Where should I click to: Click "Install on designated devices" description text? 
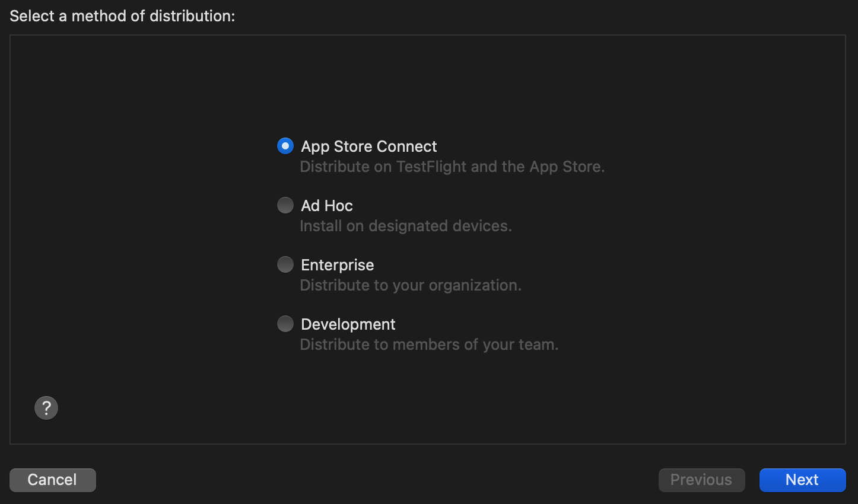point(405,226)
